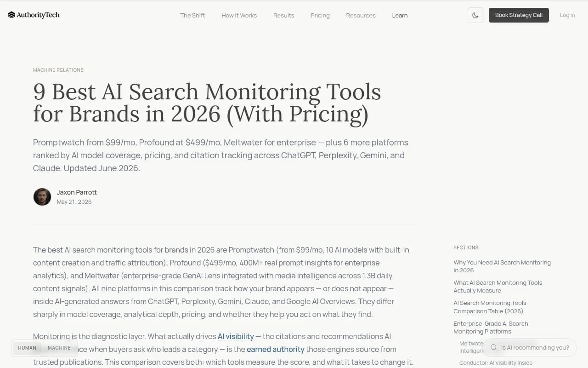
Task: Go to Results nav item
Action: pyautogui.click(x=283, y=15)
